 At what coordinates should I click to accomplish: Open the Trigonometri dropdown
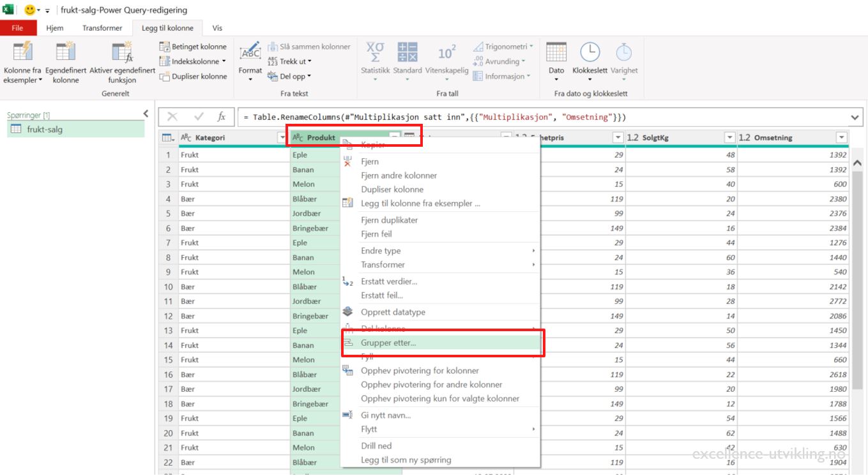tap(503, 47)
